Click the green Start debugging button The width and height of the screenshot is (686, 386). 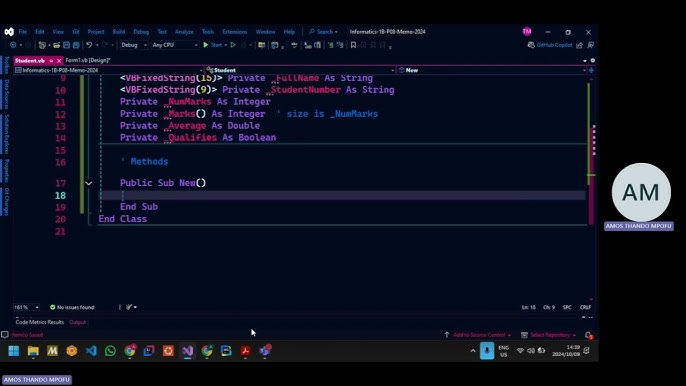tap(213, 45)
